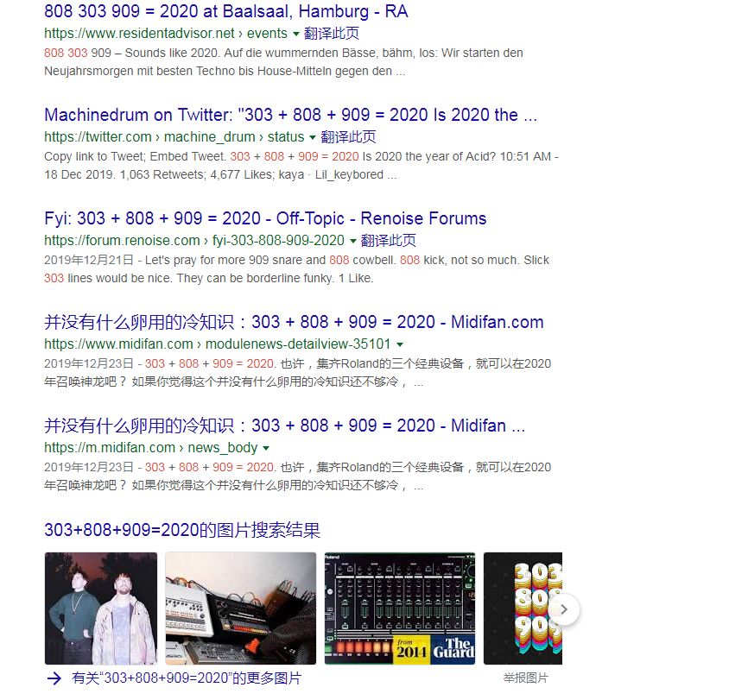The image size is (748, 700).
Task: Click 举报图片 to report images
Action: coord(526,678)
